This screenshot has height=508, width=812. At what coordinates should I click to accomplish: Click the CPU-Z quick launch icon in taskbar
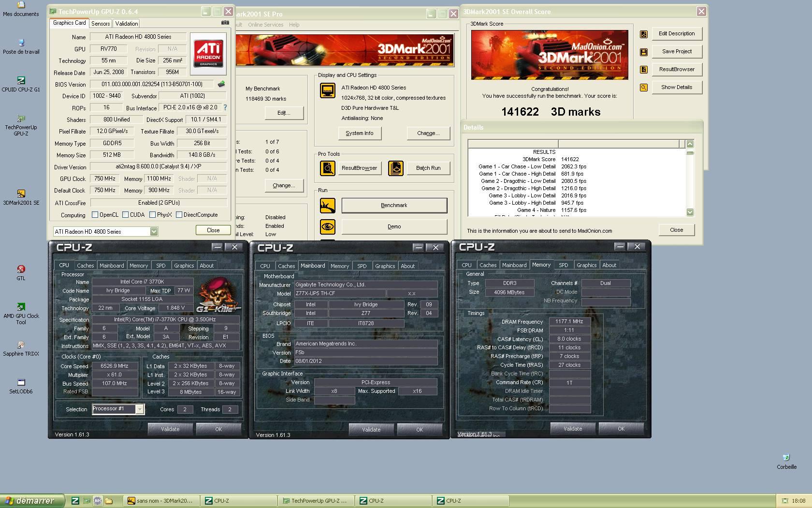click(x=75, y=501)
